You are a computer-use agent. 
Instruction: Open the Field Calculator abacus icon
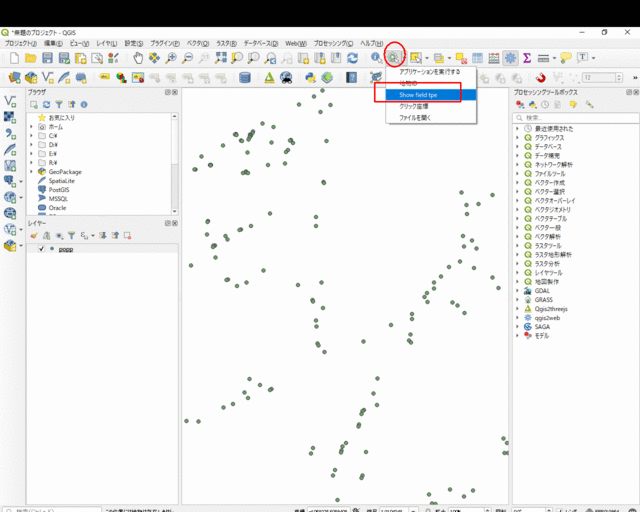pos(494,58)
